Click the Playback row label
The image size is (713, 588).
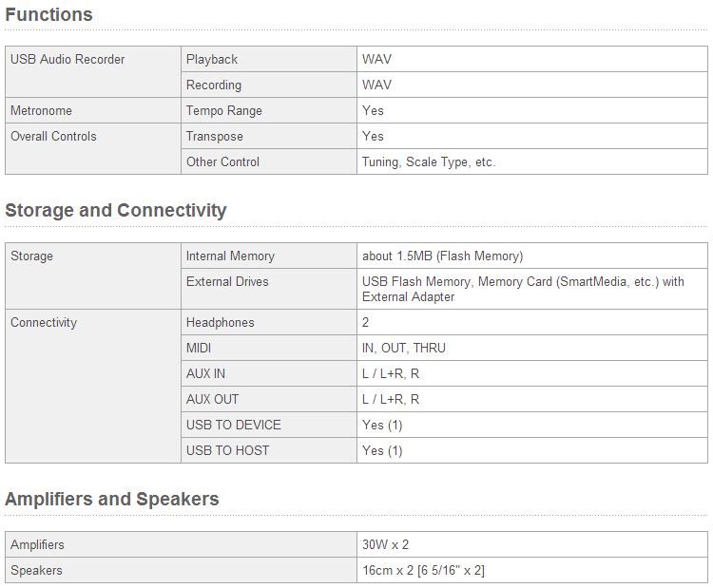point(212,59)
